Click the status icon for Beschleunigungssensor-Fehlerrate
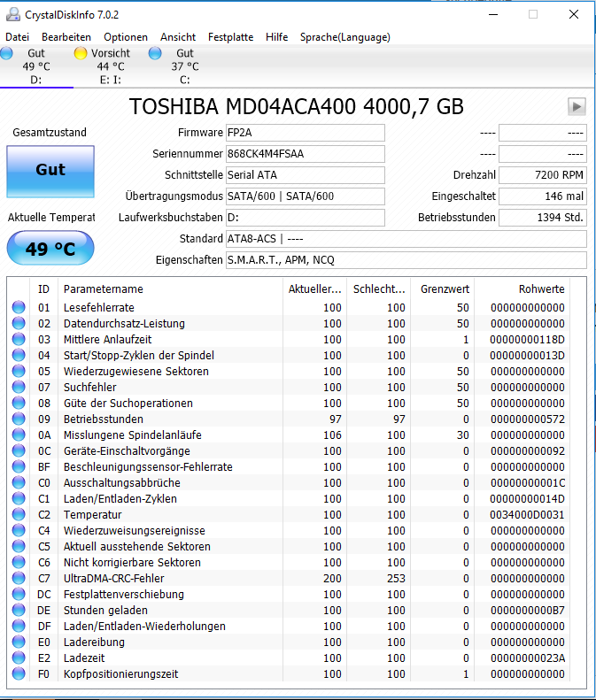This screenshot has width=596, height=700. point(19,466)
